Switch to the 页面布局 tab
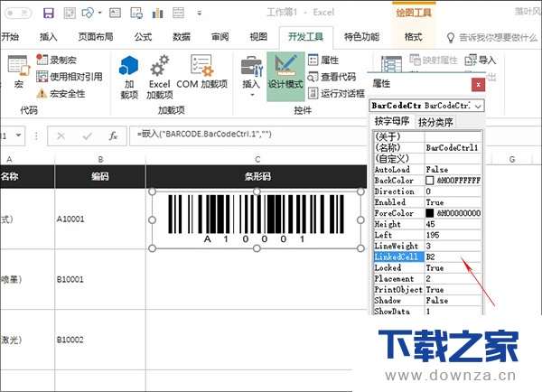 (x=96, y=37)
